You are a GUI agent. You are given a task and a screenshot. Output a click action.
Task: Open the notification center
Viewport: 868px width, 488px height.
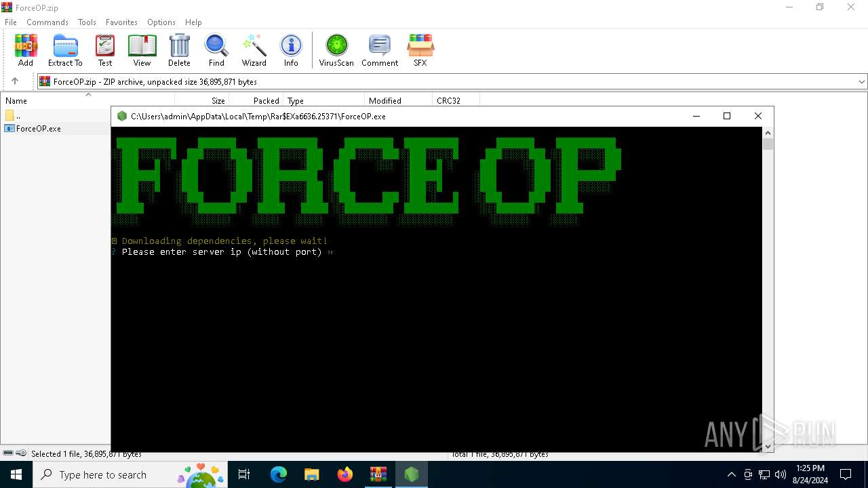[x=846, y=474]
